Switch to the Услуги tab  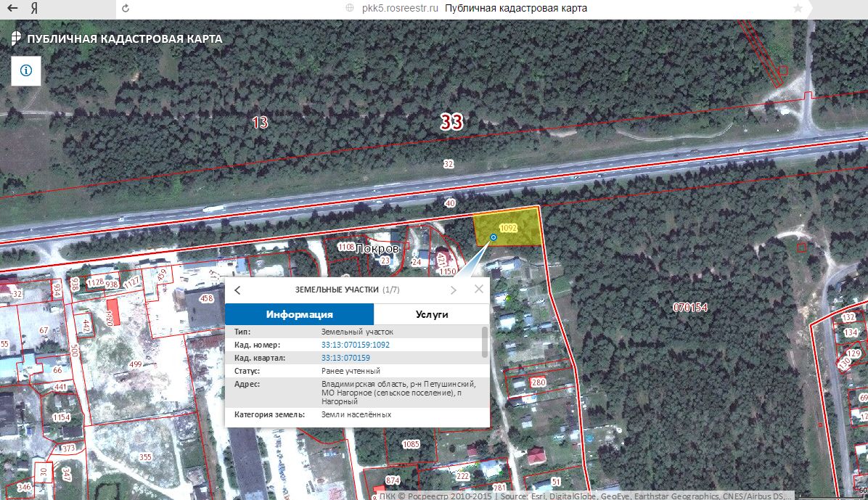tap(432, 314)
